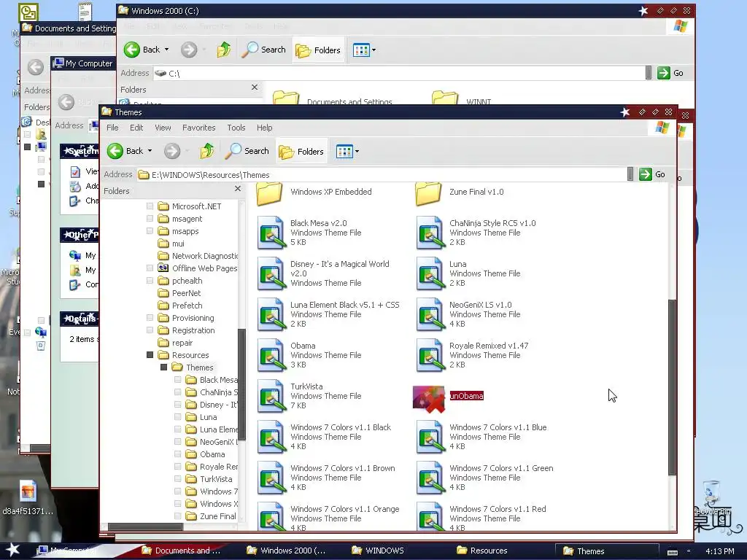Open Back history dropdown in Themes window
The image size is (747, 560).
(x=150, y=151)
